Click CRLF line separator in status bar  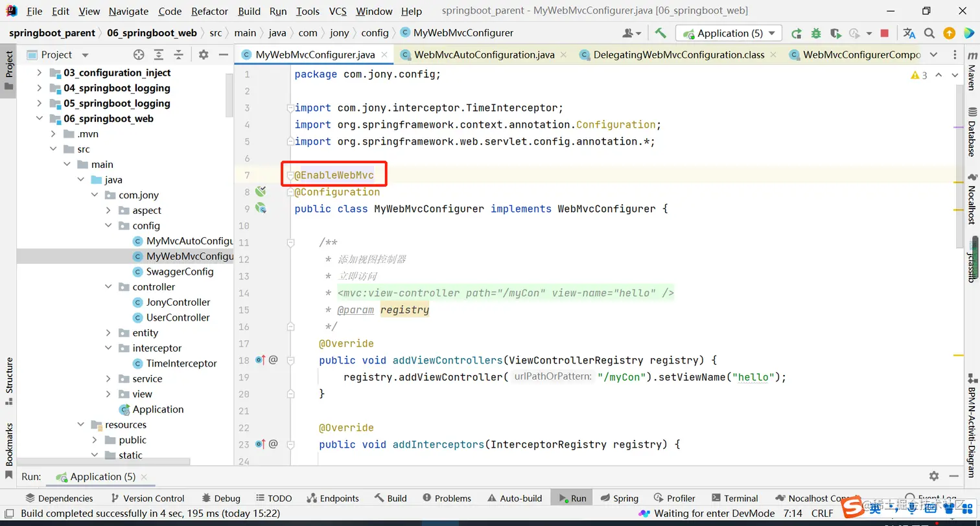pyautogui.click(x=822, y=513)
